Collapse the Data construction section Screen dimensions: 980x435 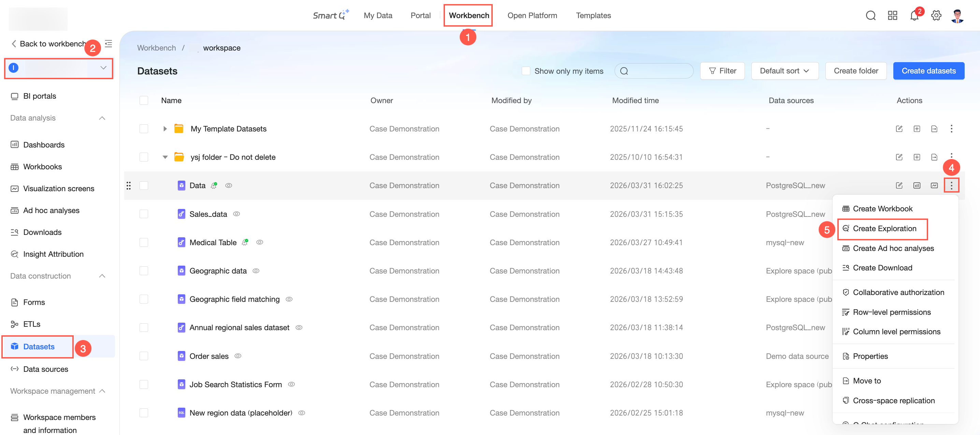click(102, 276)
